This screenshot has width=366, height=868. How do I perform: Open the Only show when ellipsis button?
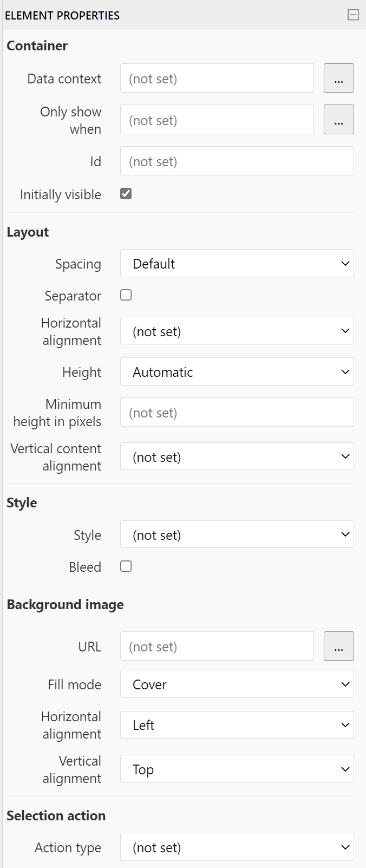pyautogui.click(x=339, y=119)
